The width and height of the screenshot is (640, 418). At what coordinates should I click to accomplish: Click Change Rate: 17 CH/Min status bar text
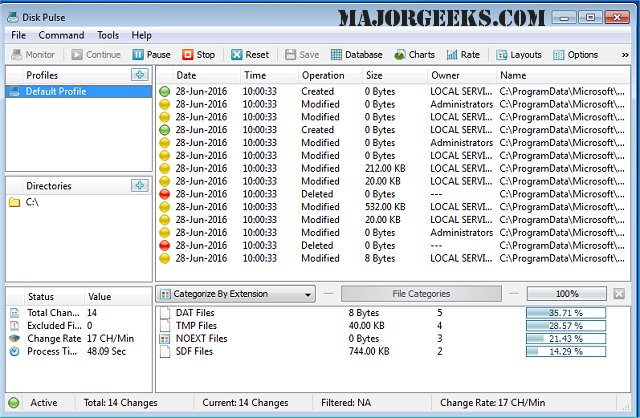pos(492,403)
